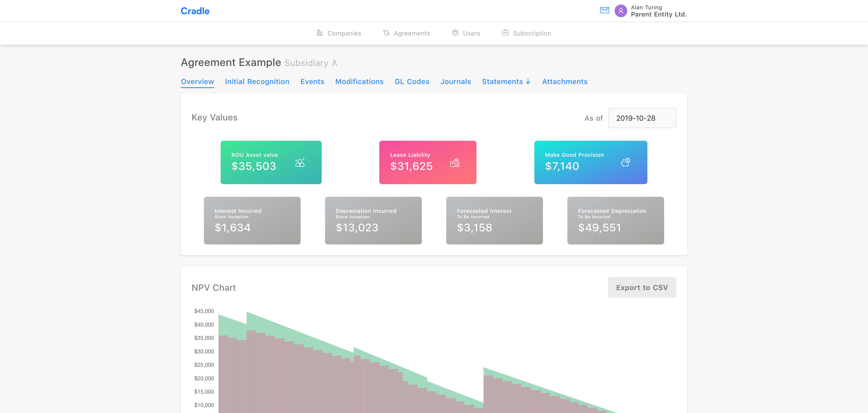868x413 pixels.
Task: Click the mail envelope icon
Action: (x=604, y=10)
